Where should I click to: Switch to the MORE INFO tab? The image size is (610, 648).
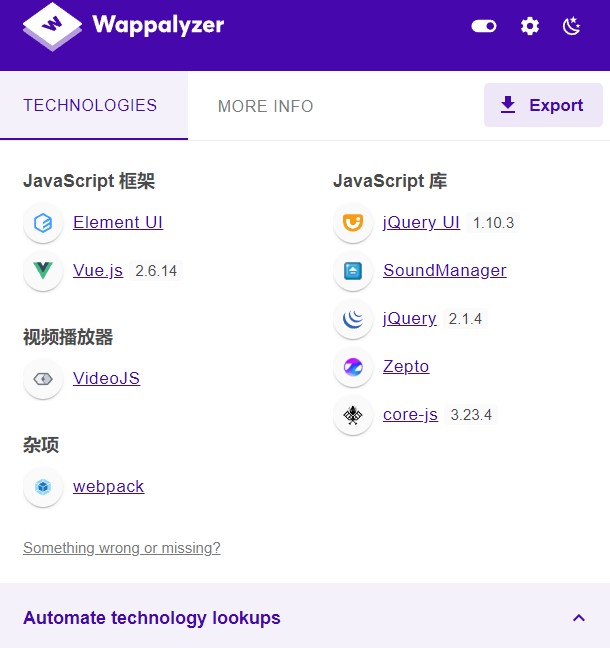coord(265,106)
